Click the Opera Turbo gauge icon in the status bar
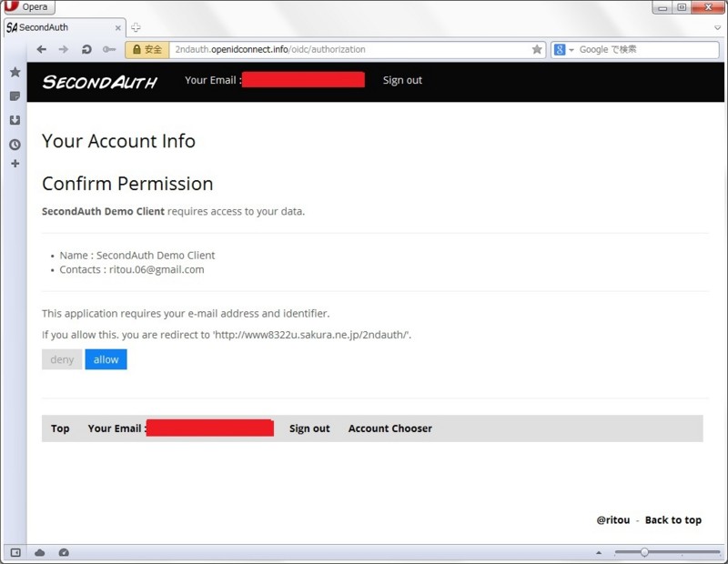Screen dimensions: 728x564 tap(64, 552)
